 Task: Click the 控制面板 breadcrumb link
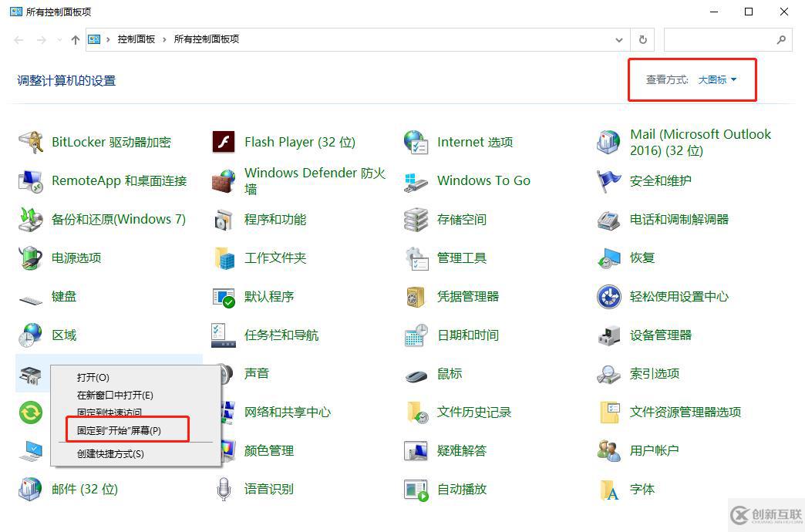click(136, 39)
